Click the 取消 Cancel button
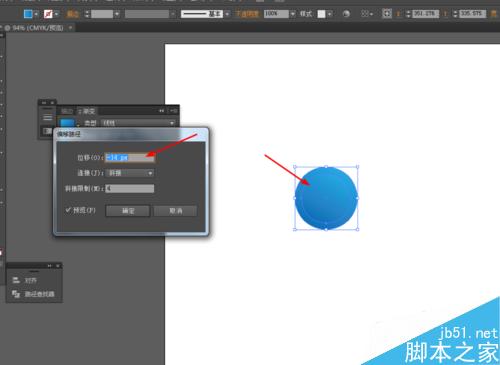500x365 pixels. tap(175, 211)
